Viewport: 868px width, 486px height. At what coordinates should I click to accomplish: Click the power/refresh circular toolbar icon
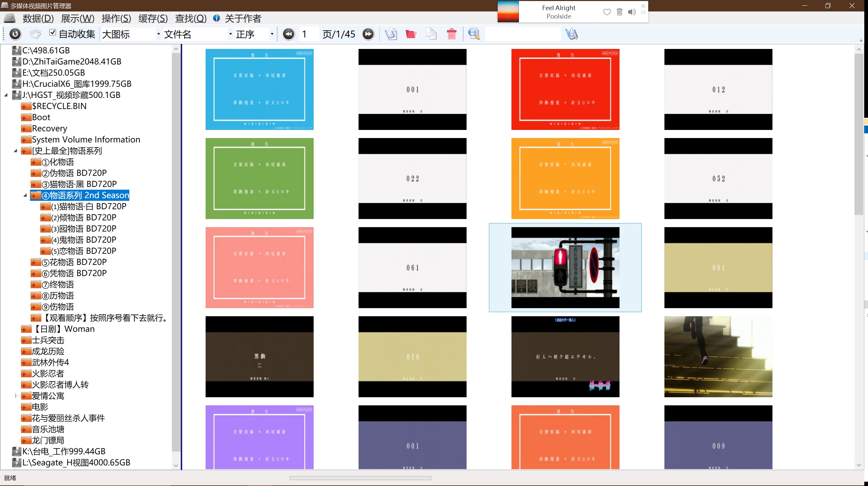pos(15,34)
